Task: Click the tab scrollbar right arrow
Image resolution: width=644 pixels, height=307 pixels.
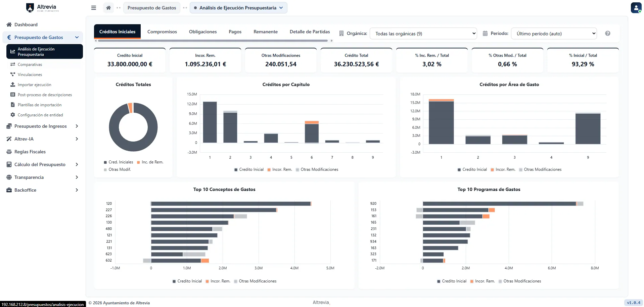Action: (x=332, y=41)
